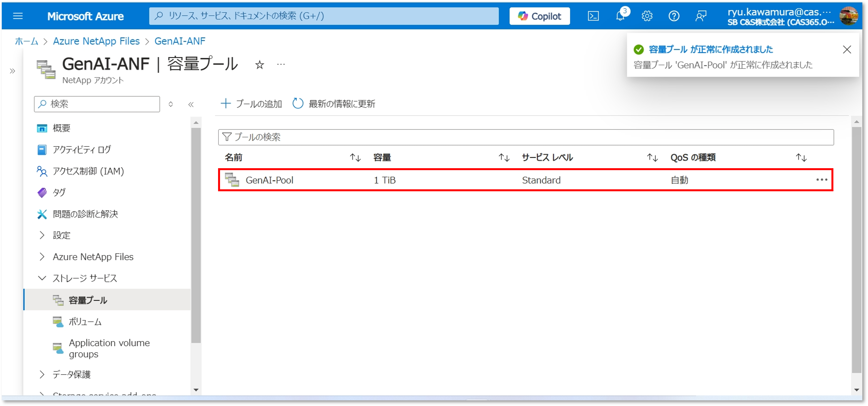Click the 名前 column header

[x=234, y=157]
